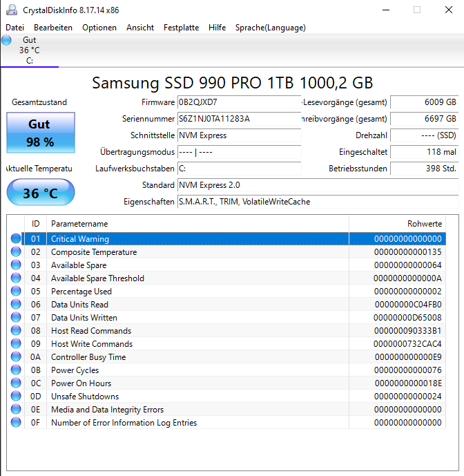Click status orb for Data Units Read row
This screenshot has height=476, width=464.
click(16, 304)
